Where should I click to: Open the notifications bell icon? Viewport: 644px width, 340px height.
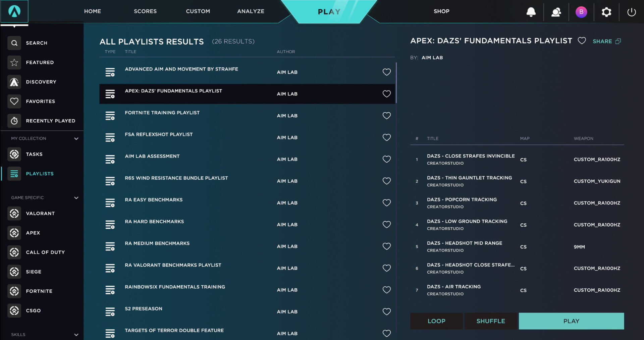point(531,12)
